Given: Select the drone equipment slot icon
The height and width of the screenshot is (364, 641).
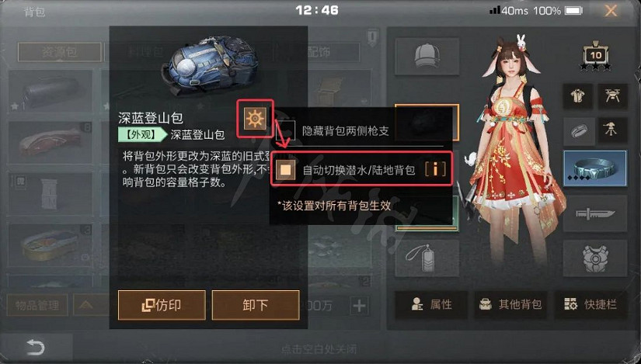Looking at the screenshot, I should pyautogui.click(x=612, y=96).
